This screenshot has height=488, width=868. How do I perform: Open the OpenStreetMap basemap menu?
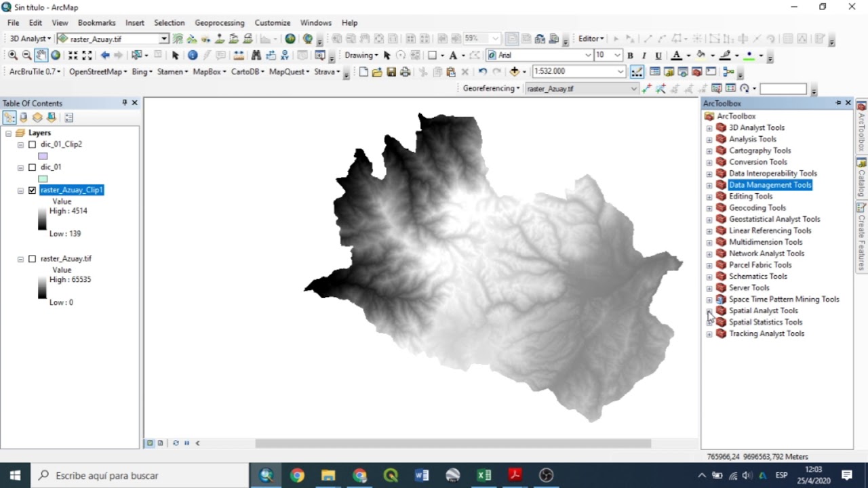(x=98, y=71)
